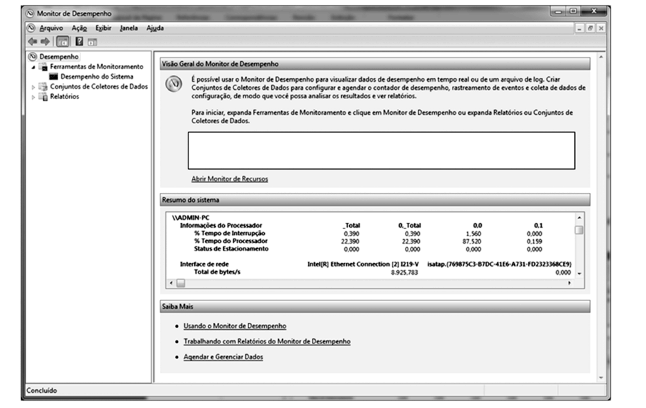
Task: Click the Back arrow toolbar icon
Action: (33, 41)
